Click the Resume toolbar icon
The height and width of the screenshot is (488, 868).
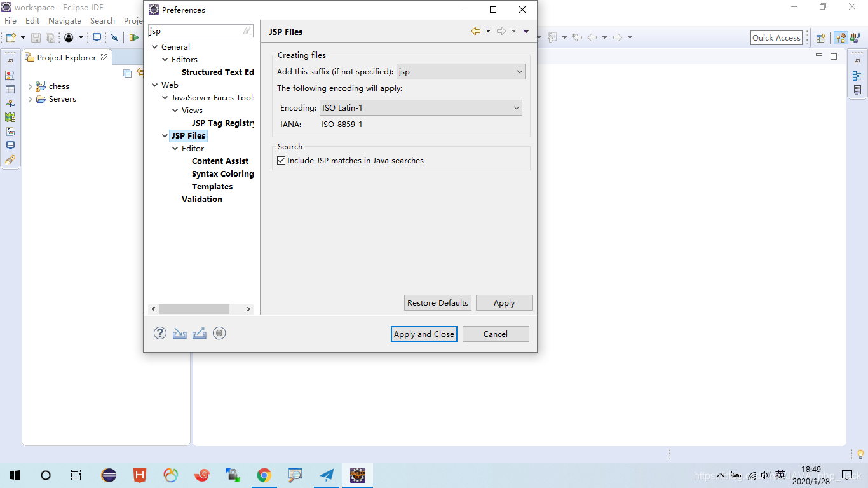coord(134,38)
